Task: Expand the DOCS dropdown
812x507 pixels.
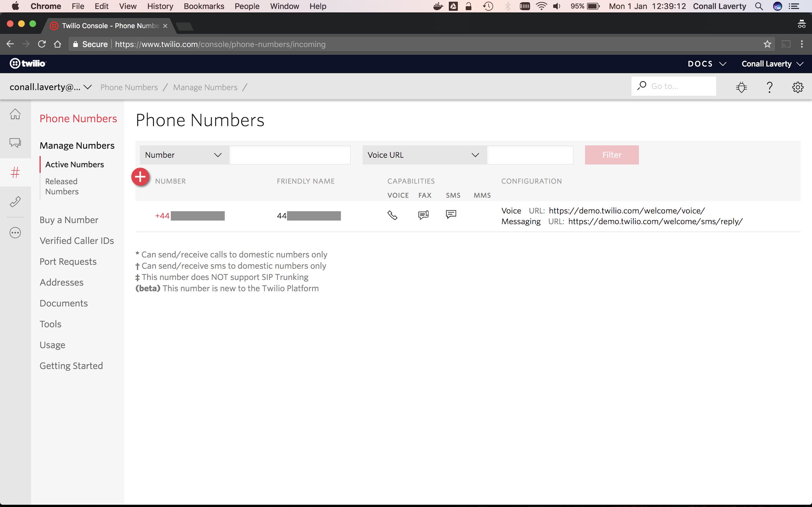Action: tap(707, 64)
